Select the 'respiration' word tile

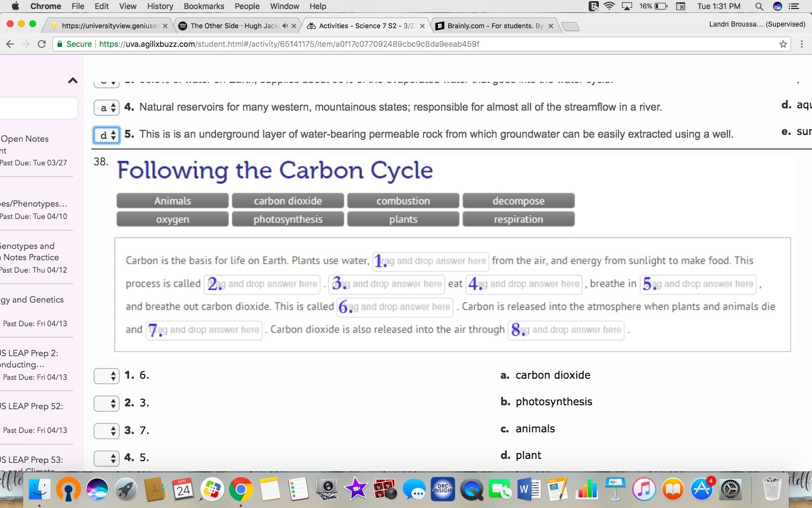pyautogui.click(x=518, y=219)
